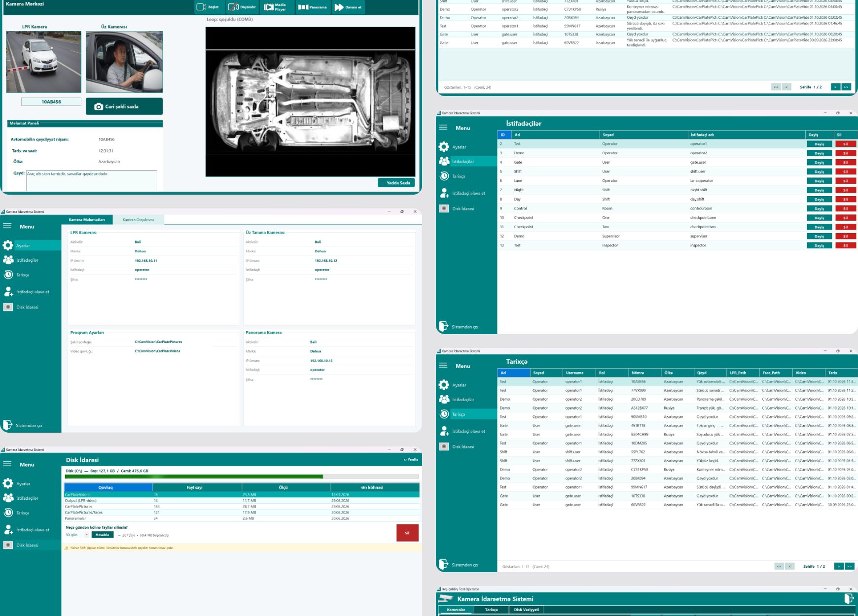Click the red Sil button in Disk İdarəsi
Image resolution: width=858 pixels, height=616 pixels.
pos(407,533)
